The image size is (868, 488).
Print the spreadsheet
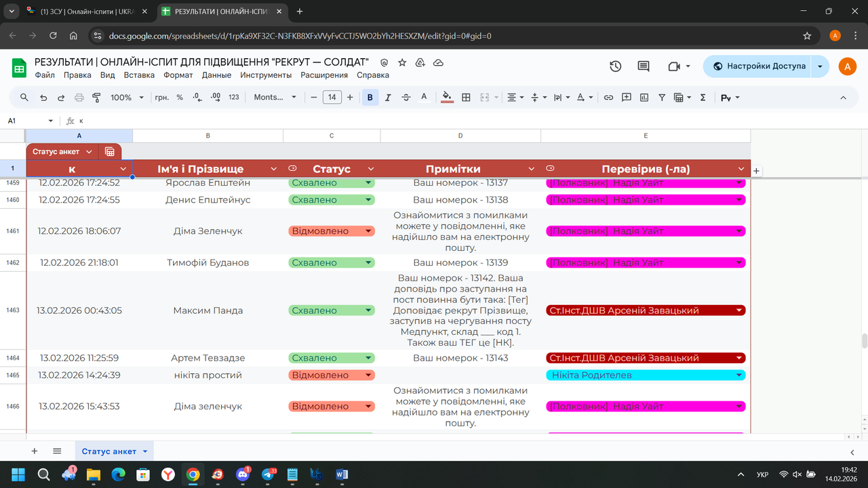tap(79, 98)
